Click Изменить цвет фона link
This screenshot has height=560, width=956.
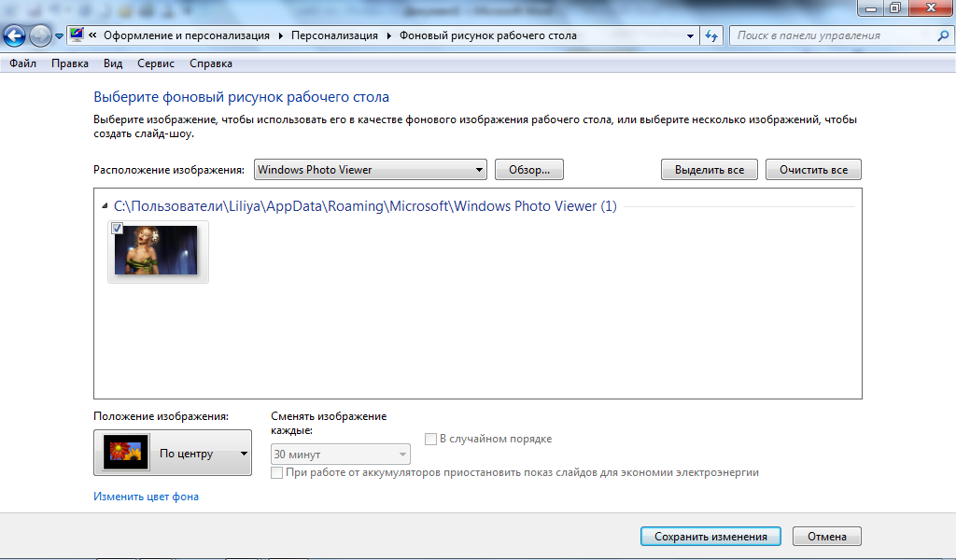[146, 496]
